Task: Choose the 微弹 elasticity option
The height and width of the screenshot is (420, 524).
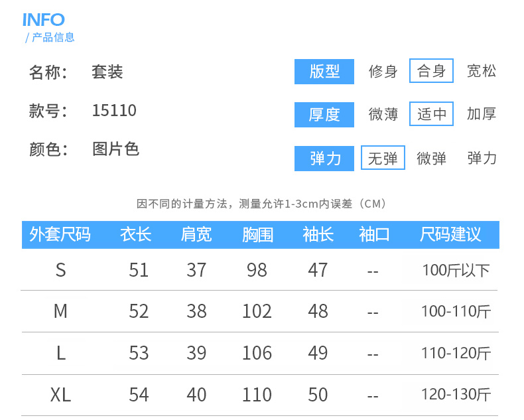Action: coord(431,159)
